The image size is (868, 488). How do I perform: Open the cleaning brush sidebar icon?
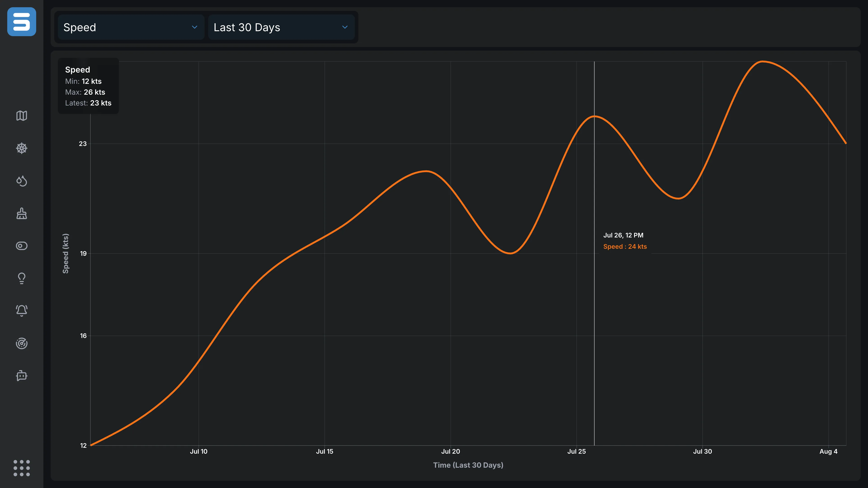21,213
